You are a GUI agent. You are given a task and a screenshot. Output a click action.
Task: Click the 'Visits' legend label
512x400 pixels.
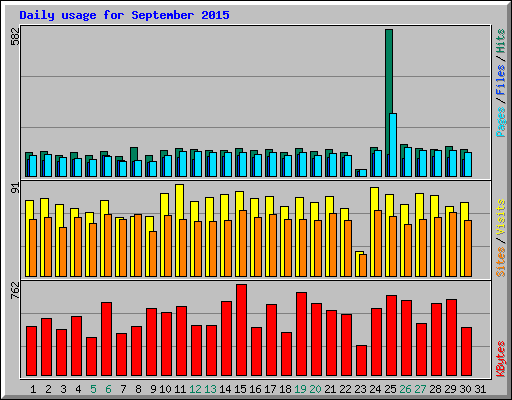(x=501, y=218)
